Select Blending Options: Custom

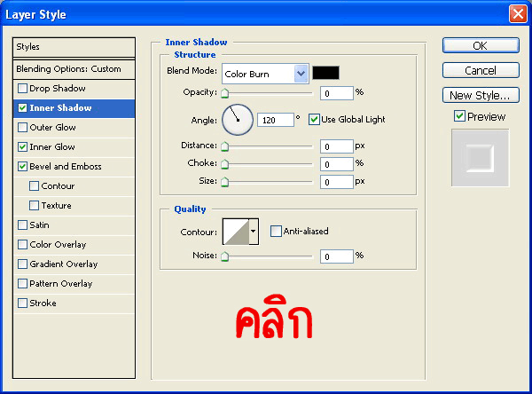pyautogui.click(x=74, y=69)
